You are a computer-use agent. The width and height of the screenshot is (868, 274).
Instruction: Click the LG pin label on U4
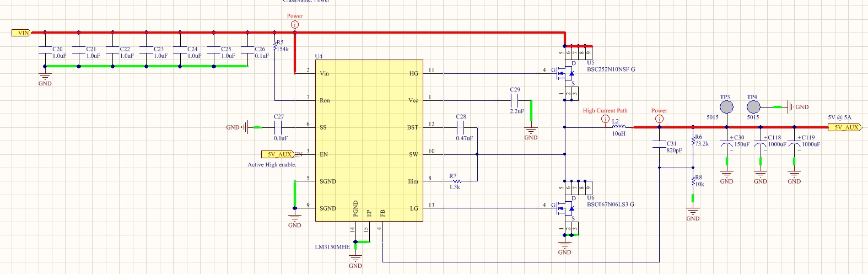[x=414, y=208]
